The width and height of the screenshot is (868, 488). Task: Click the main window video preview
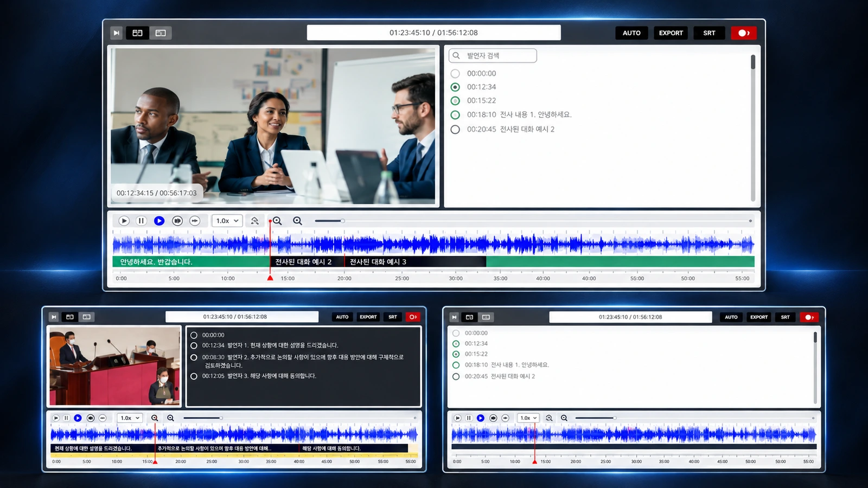point(273,126)
